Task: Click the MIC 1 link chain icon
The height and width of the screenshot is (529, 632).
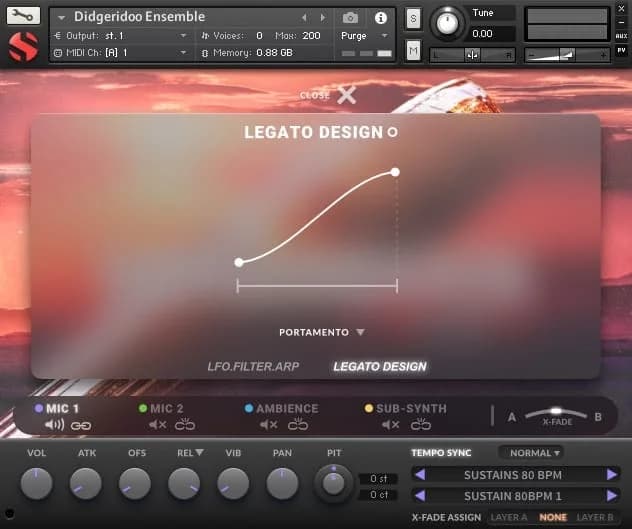Action: pos(81,425)
